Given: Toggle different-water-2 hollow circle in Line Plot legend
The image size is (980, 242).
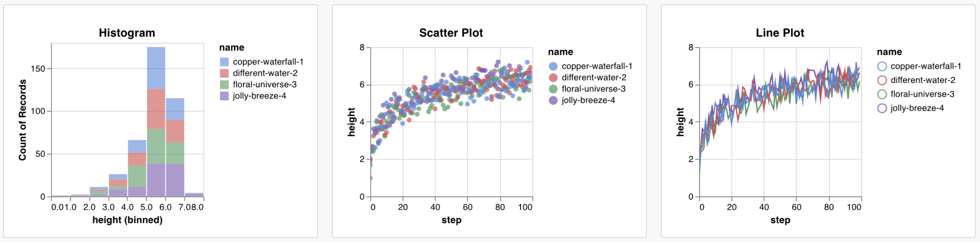Looking at the screenshot, I should pos(882,80).
